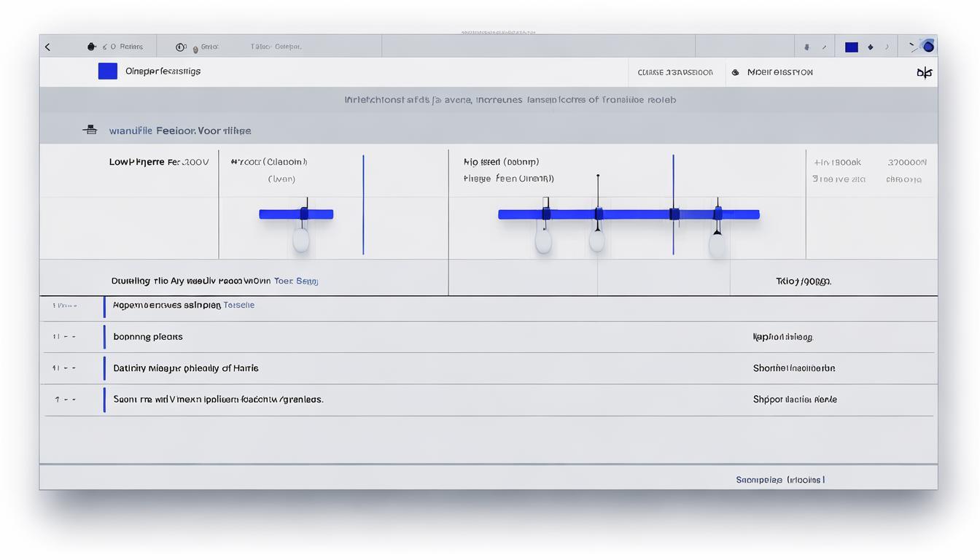Click the rightmost knob on the long blue slider
The height and width of the screenshot is (560, 980).
tap(717, 214)
